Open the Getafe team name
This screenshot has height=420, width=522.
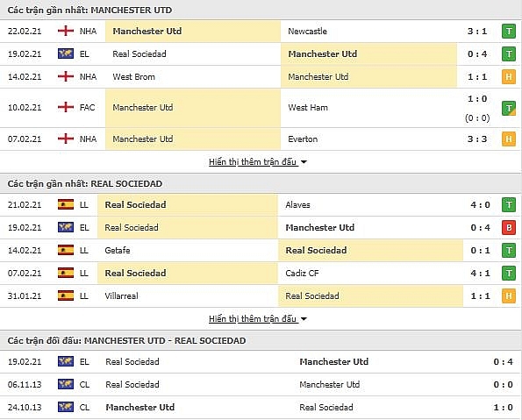(x=118, y=250)
